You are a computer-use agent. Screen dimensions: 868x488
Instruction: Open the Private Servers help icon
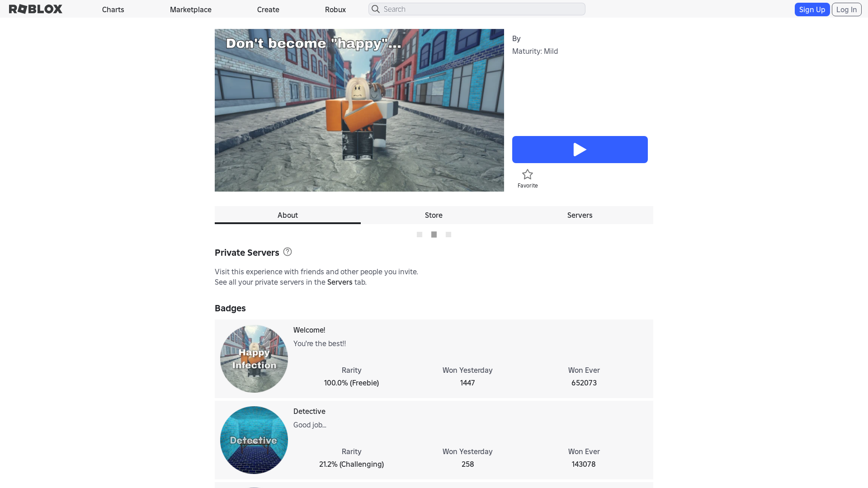coord(288,252)
